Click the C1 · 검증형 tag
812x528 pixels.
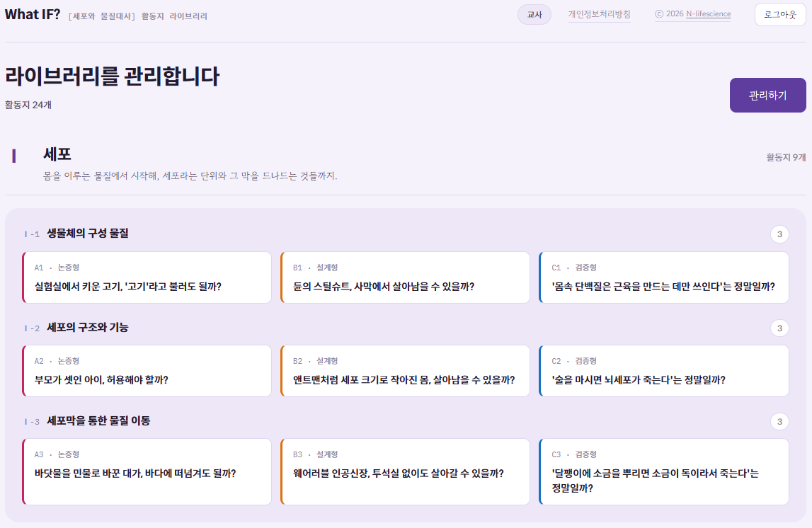pos(574,268)
